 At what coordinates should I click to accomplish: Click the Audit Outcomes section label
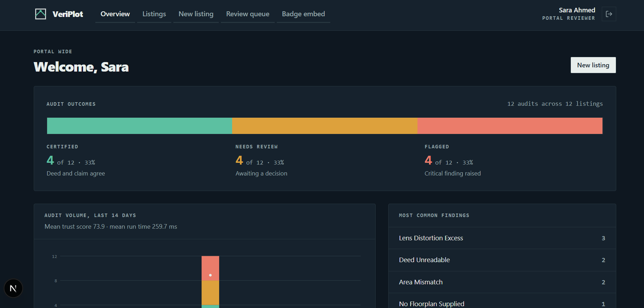[71, 104]
